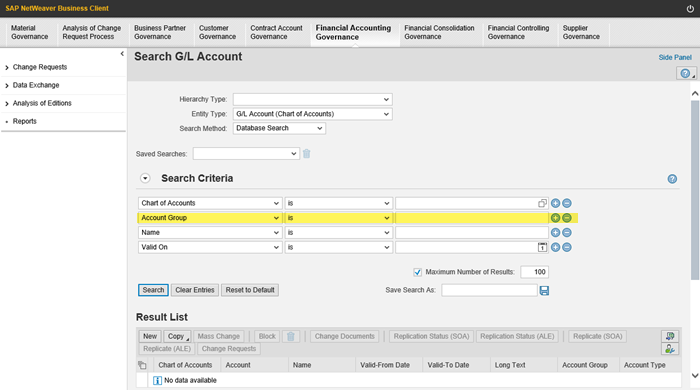Image resolution: width=700 pixels, height=390 pixels.
Task: Delete saved search trash icon
Action: pos(307,154)
